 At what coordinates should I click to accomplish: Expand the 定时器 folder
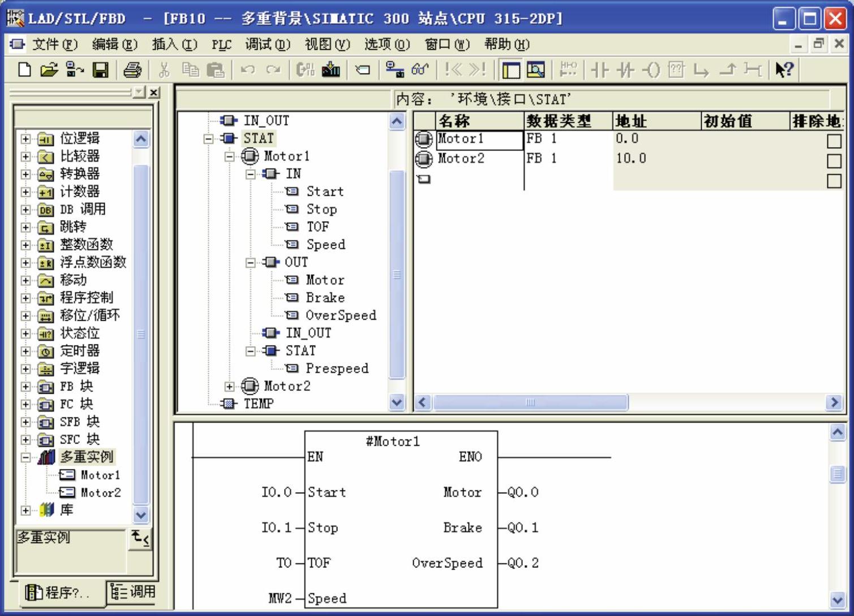click(x=25, y=351)
